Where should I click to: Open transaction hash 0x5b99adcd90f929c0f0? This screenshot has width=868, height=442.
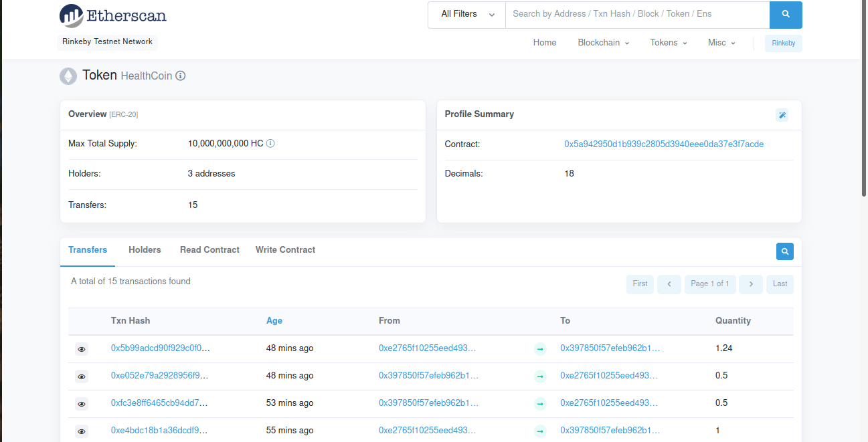(x=160, y=348)
